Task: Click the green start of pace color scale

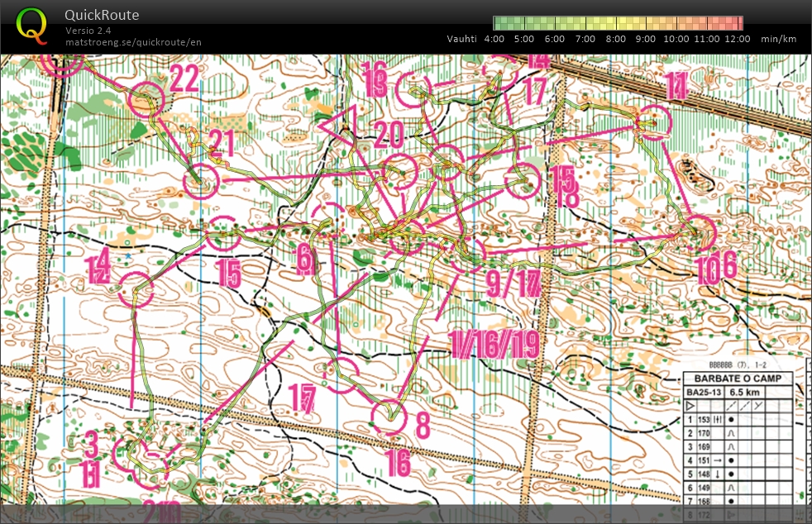Action: 500,23
